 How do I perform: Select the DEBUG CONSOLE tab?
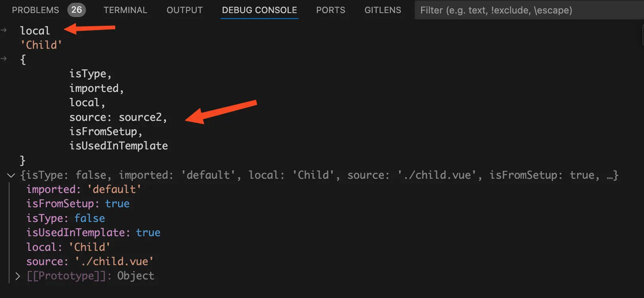[x=259, y=10]
